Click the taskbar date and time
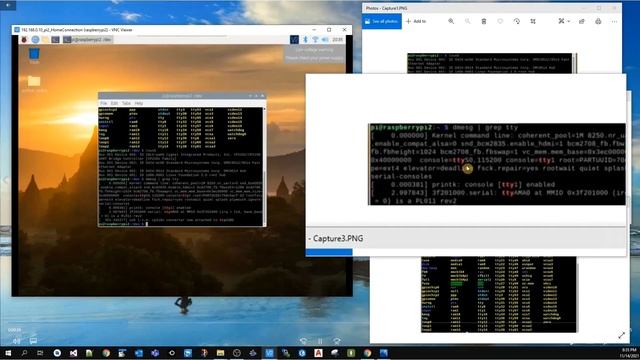Image resolution: width=640 pixels, height=360 pixels. point(629,353)
